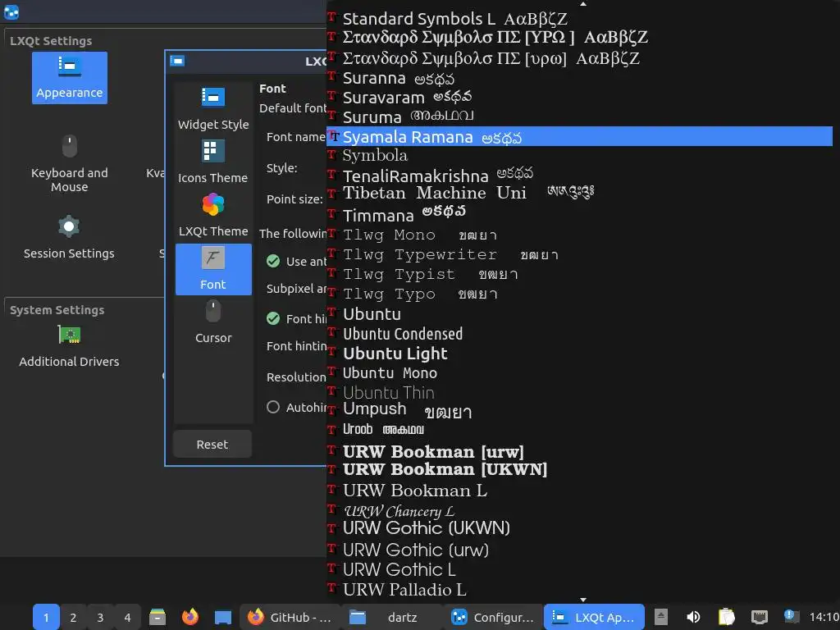Open Session Settings
This screenshot has width=840, height=630.
tap(69, 237)
